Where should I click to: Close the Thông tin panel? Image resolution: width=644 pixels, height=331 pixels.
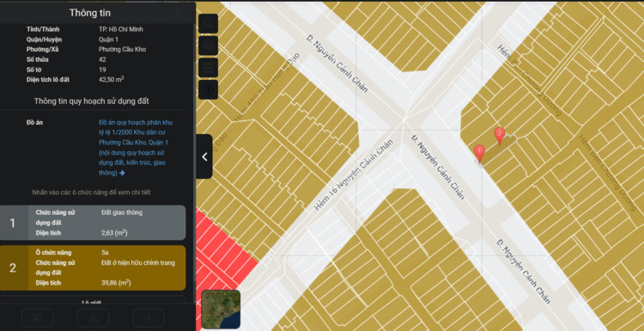pyautogui.click(x=179, y=12)
